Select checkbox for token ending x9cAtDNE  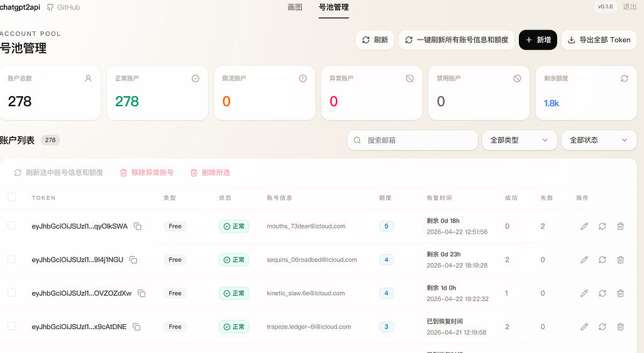coord(12,326)
